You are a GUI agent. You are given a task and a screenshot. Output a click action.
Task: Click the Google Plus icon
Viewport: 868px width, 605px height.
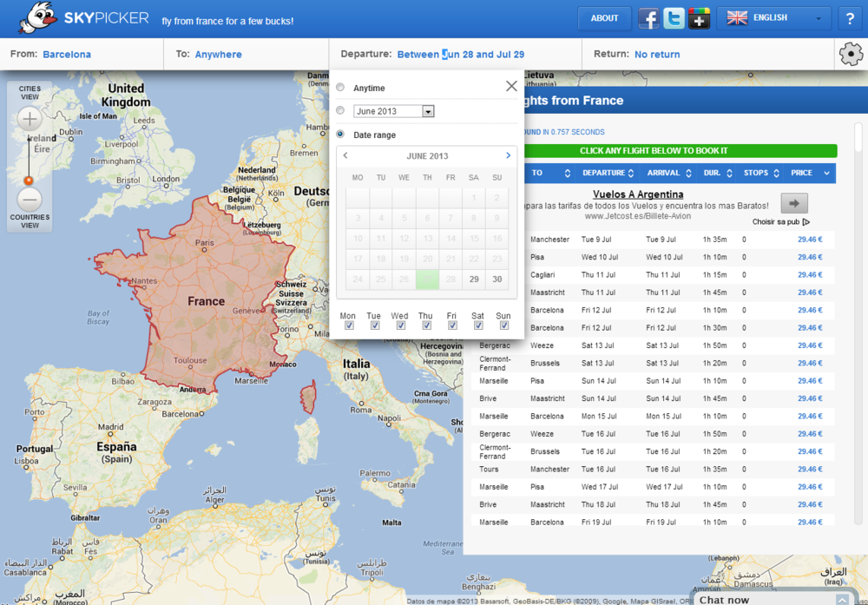click(x=699, y=18)
